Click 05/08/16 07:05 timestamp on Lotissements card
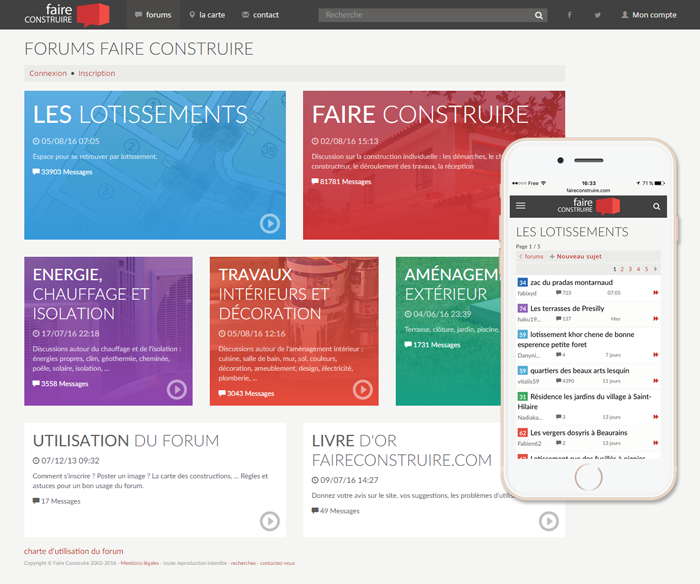The image size is (700, 584). (x=66, y=141)
